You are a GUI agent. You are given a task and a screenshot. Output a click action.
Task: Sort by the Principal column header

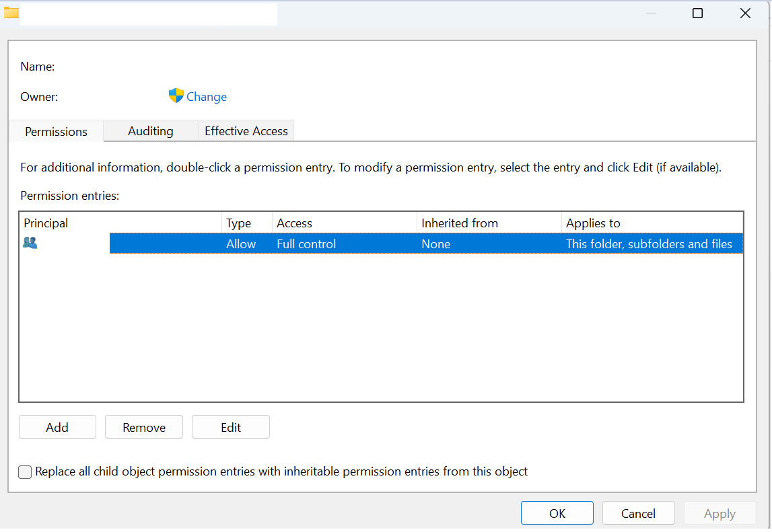pos(120,223)
